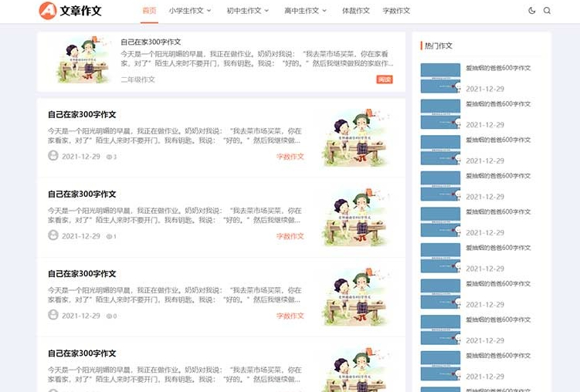Image resolution: width=580 pixels, height=392 pixels.
Task: Open the featured article 自己在家300字作文 title
Action: [151, 42]
